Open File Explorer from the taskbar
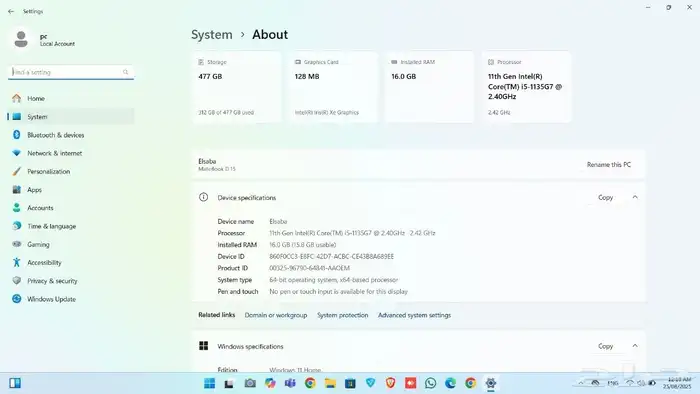The height and width of the screenshot is (394, 700). [330, 383]
